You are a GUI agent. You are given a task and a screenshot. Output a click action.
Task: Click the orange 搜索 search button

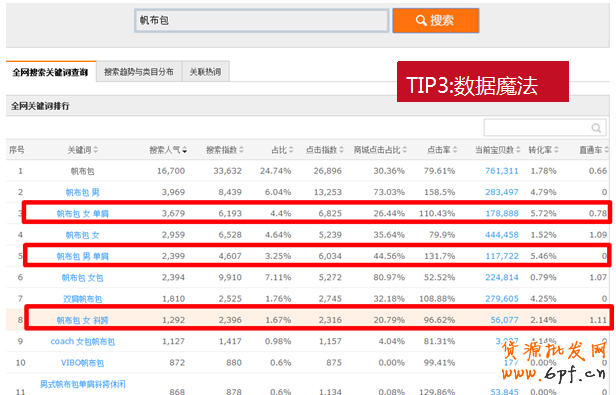click(436, 20)
